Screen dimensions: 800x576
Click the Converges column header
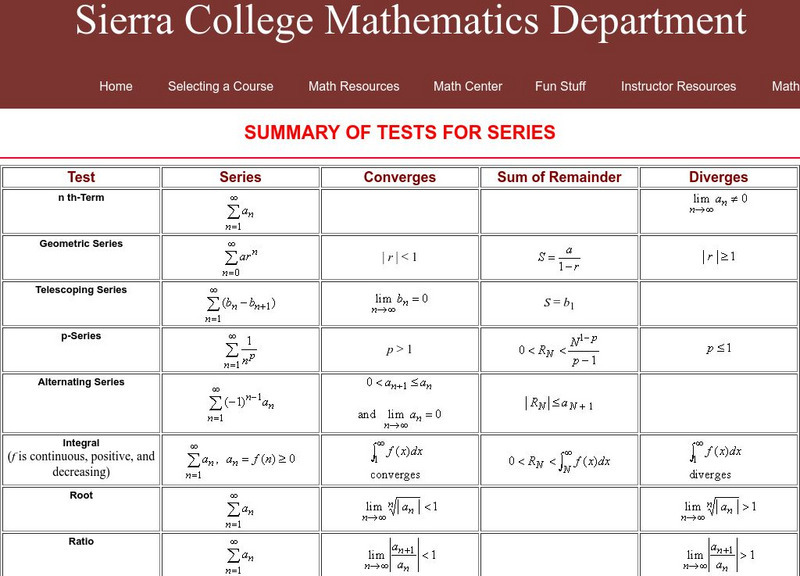click(400, 177)
